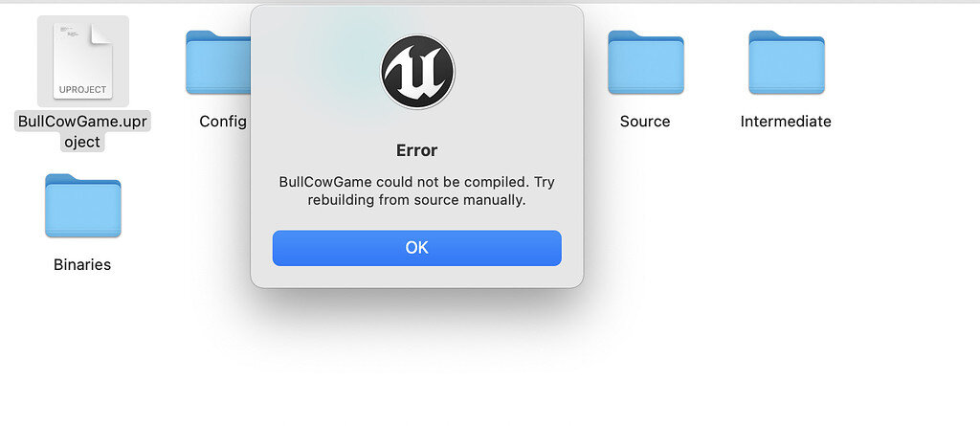Click the Unreal Engine logo in the dialog
Image resolution: width=980 pixels, height=426 pixels.
pyautogui.click(x=417, y=72)
